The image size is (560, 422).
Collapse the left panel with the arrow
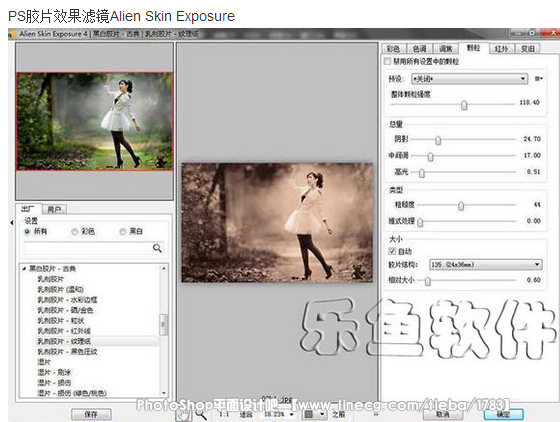pyautogui.click(x=12, y=222)
